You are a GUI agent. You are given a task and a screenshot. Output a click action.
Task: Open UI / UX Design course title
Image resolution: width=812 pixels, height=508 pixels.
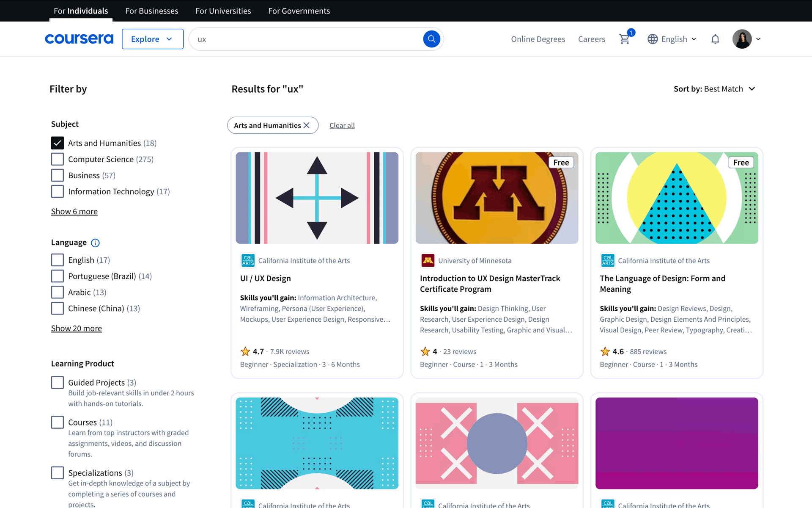click(x=266, y=278)
